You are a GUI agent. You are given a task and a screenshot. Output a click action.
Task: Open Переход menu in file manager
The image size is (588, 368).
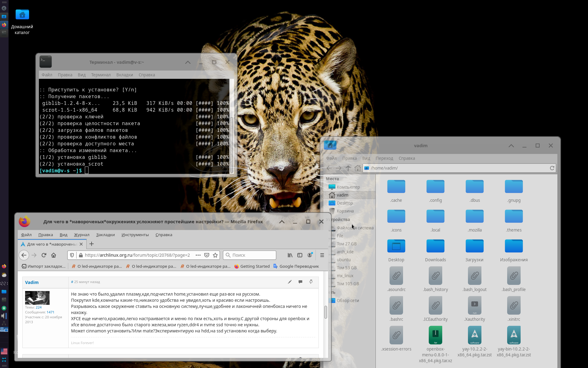click(384, 158)
